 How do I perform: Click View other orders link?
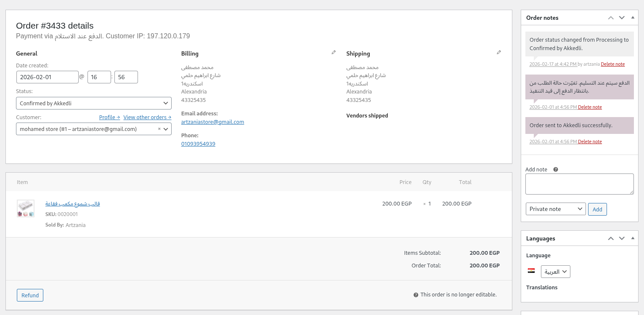tap(147, 117)
